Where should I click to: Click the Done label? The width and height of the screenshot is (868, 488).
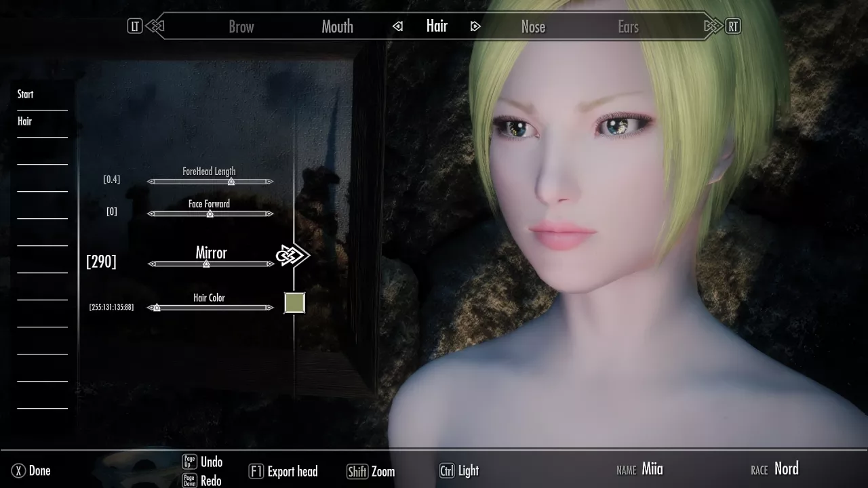point(39,470)
